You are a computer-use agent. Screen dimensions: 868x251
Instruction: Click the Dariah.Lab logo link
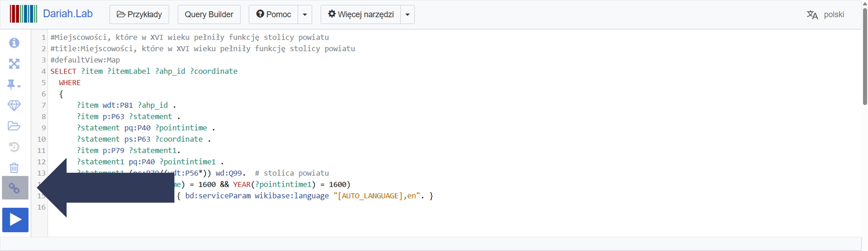pyautogui.click(x=68, y=14)
